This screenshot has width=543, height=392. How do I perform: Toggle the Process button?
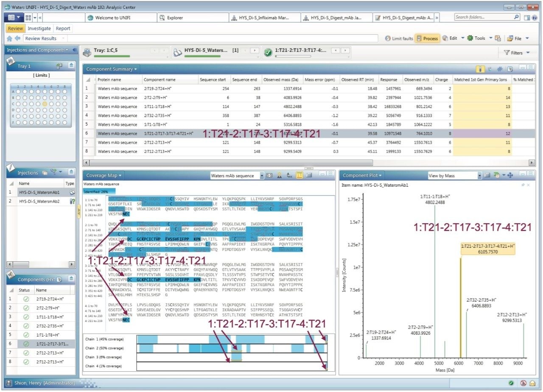click(427, 38)
